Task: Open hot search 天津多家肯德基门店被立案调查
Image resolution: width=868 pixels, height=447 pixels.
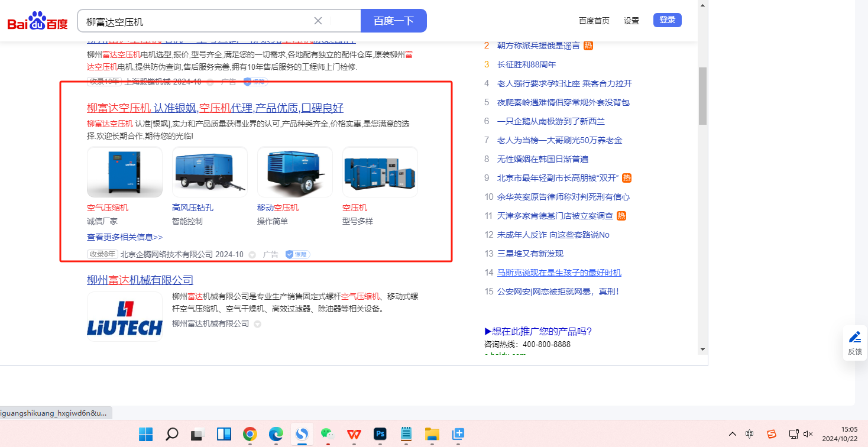Action: click(555, 216)
